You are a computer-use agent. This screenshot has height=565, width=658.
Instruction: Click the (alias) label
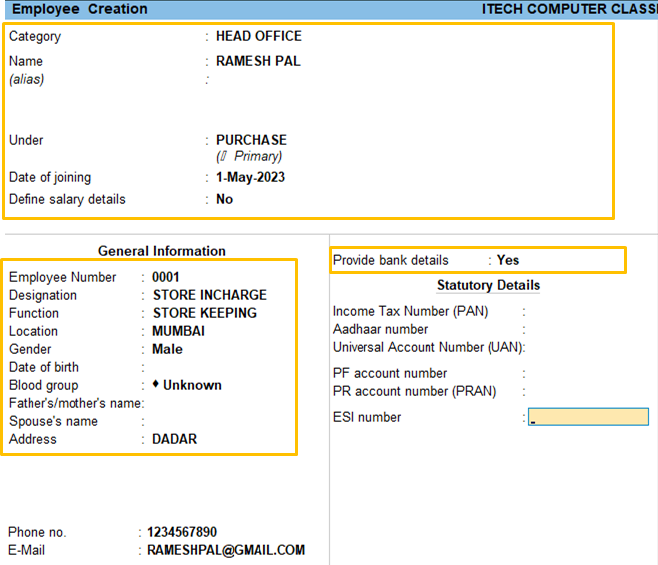tap(26, 79)
